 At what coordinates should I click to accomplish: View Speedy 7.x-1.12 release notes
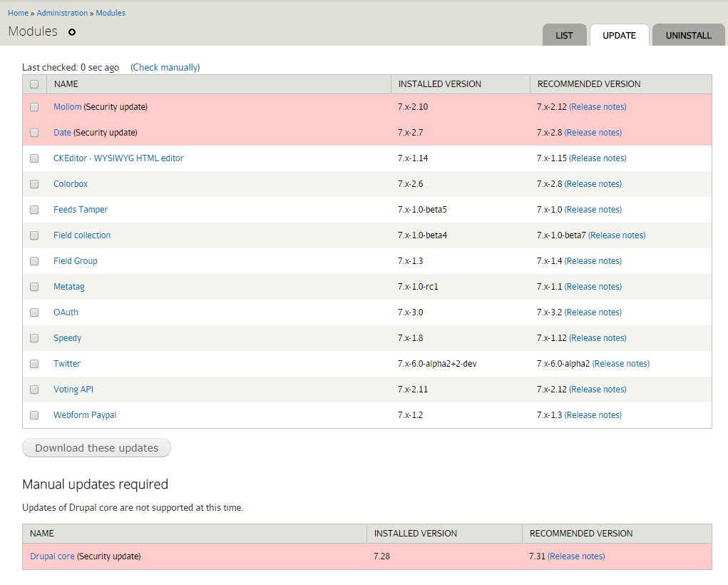pos(598,338)
